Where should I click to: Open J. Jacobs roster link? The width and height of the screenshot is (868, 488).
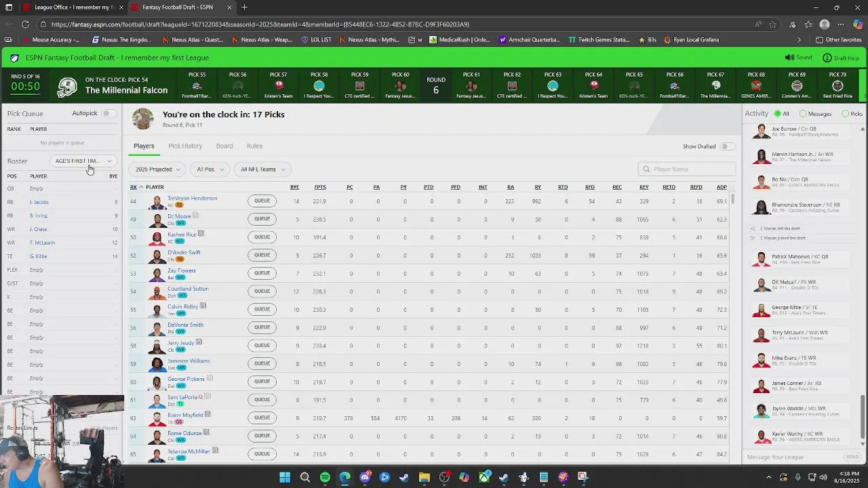click(x=39, y=202)
